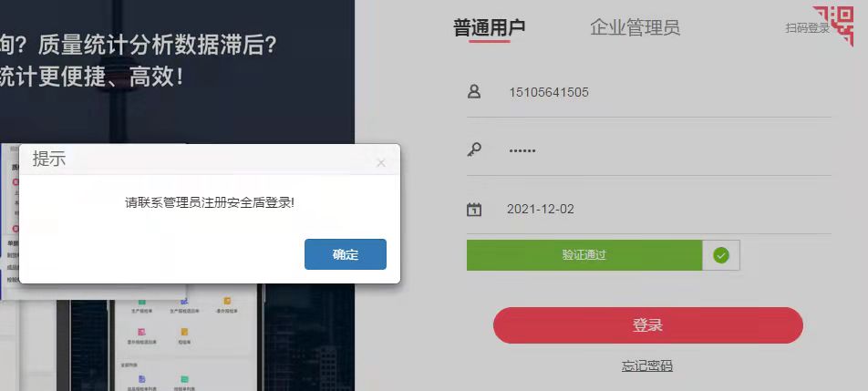Click the calendar icon next to 2021-12-02
Image resolution: width=868 pixels, height=391 pixels.
coord(474,209)
